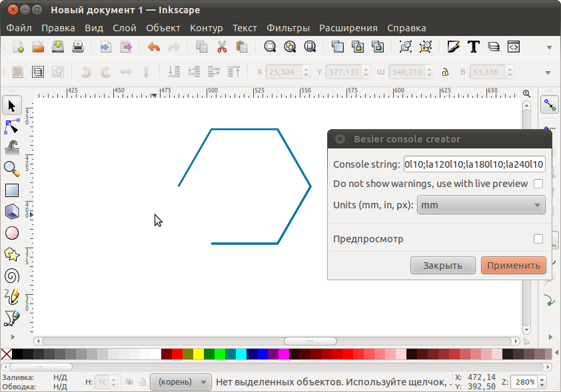Pick the yellow swatch in palette
Image resolution: width=561 pixels, height=392 pixels.
click(x=199, y=354)
